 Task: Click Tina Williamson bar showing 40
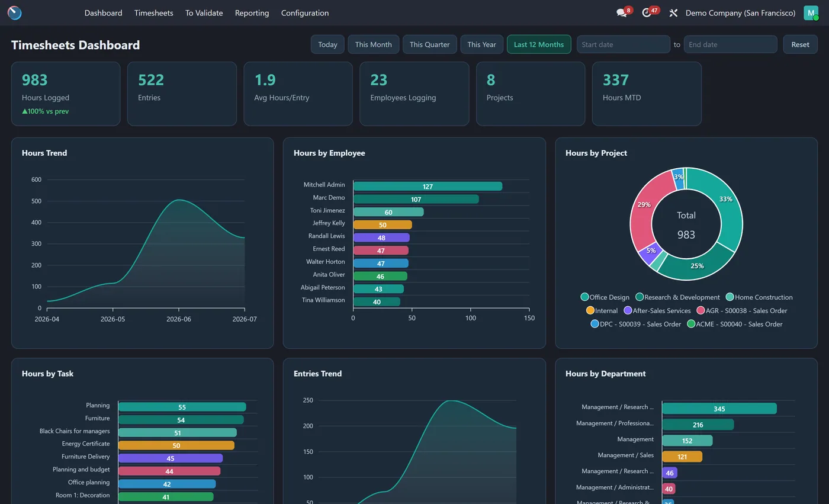pos(377,301)
